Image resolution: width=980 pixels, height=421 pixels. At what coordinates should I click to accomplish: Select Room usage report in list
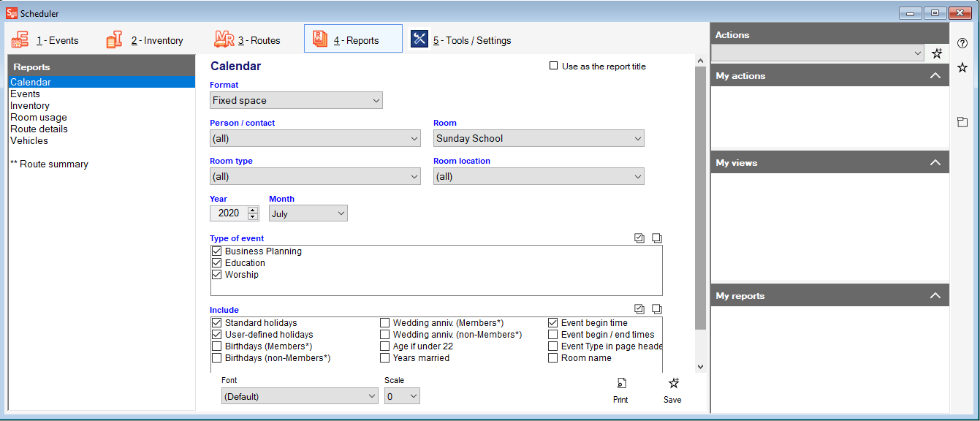[39, 118]
